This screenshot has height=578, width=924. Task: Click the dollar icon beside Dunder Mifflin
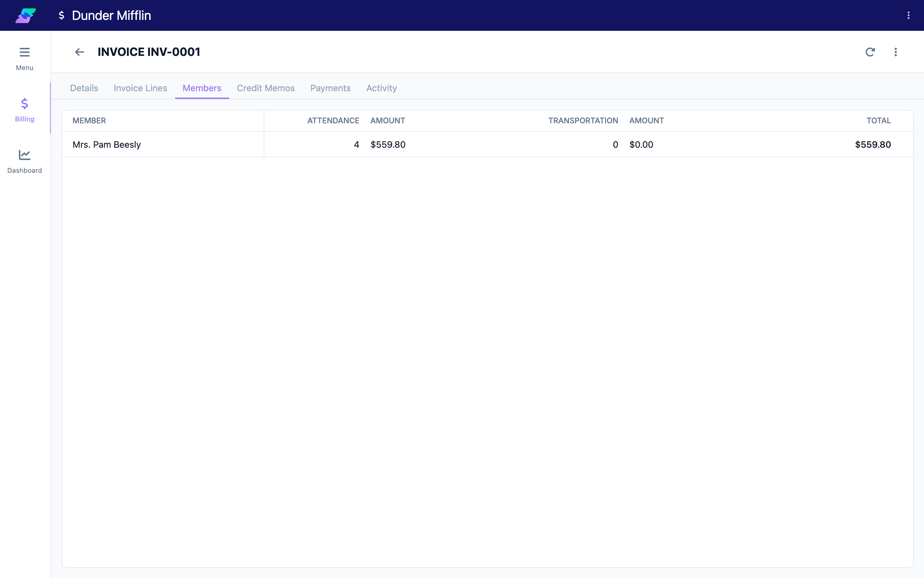point(62,15)
